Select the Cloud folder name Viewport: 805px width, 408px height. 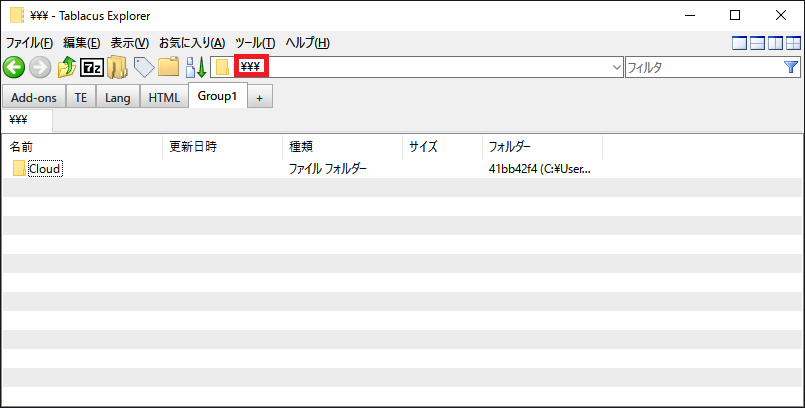[45, 169]
